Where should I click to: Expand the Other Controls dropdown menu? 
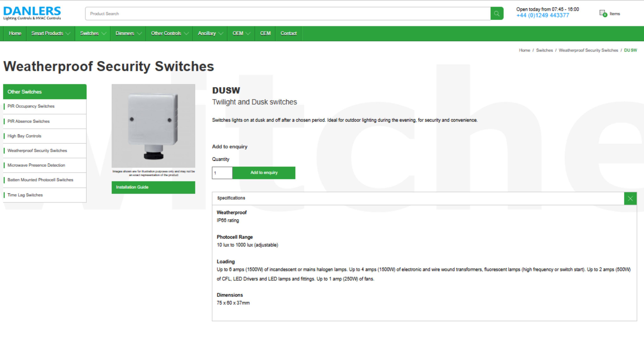(x=169, y=34)
